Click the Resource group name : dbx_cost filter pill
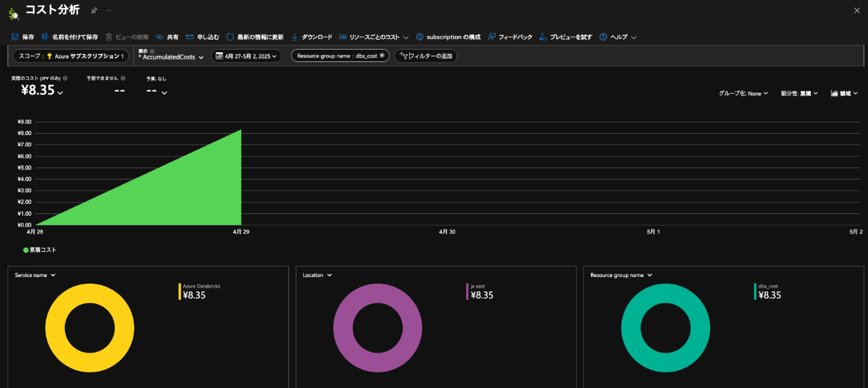 point(340,56)
